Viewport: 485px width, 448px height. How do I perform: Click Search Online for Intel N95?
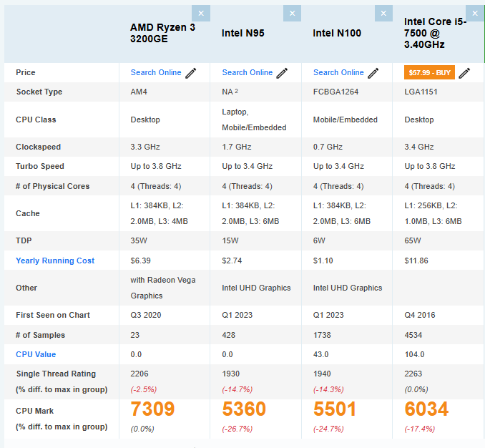tap(248, 72)
